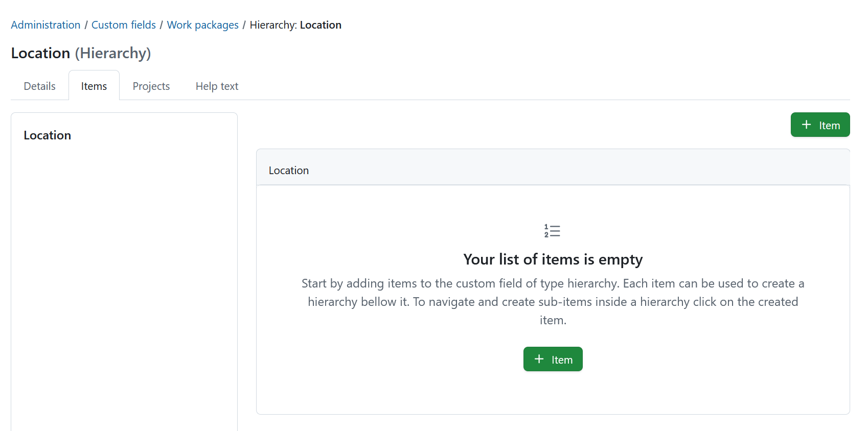Select the Items tab
Screen dimensions: 868x431
coord(94,86)
